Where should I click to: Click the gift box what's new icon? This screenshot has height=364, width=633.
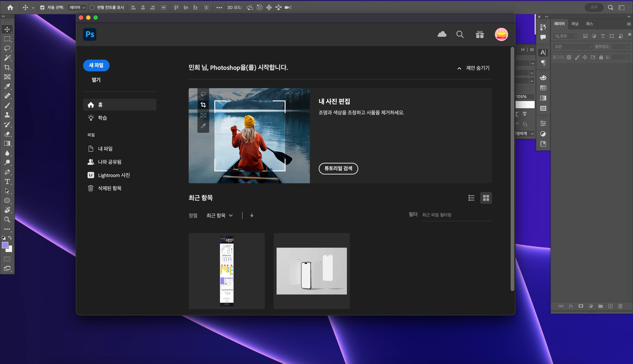click(480, 34)
